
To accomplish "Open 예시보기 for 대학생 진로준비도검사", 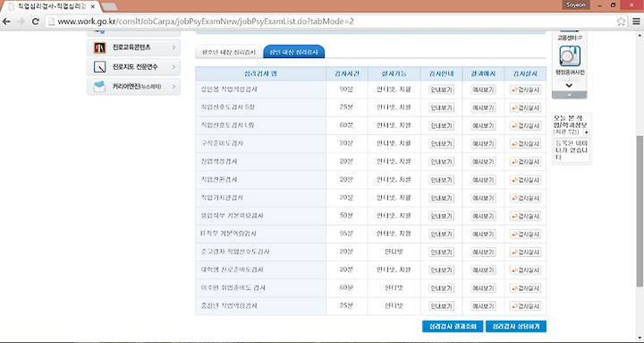I will tap(483, 270).
